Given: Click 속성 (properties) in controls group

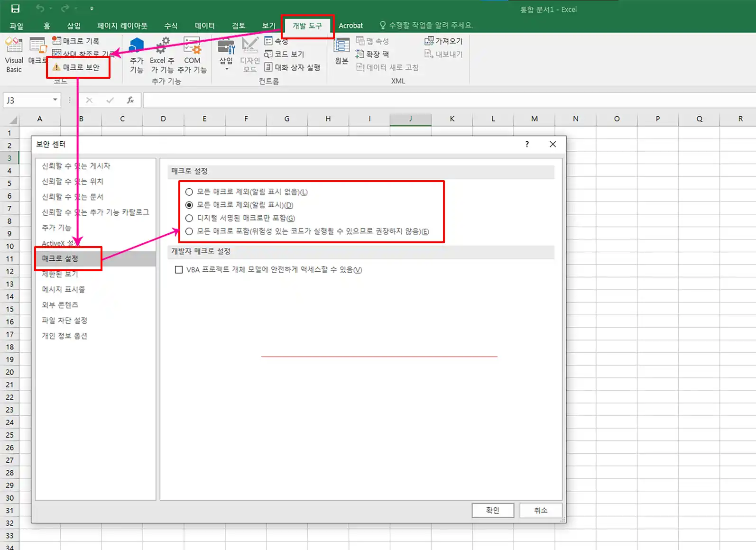Looking at the screenshot, I should (276, 41).
